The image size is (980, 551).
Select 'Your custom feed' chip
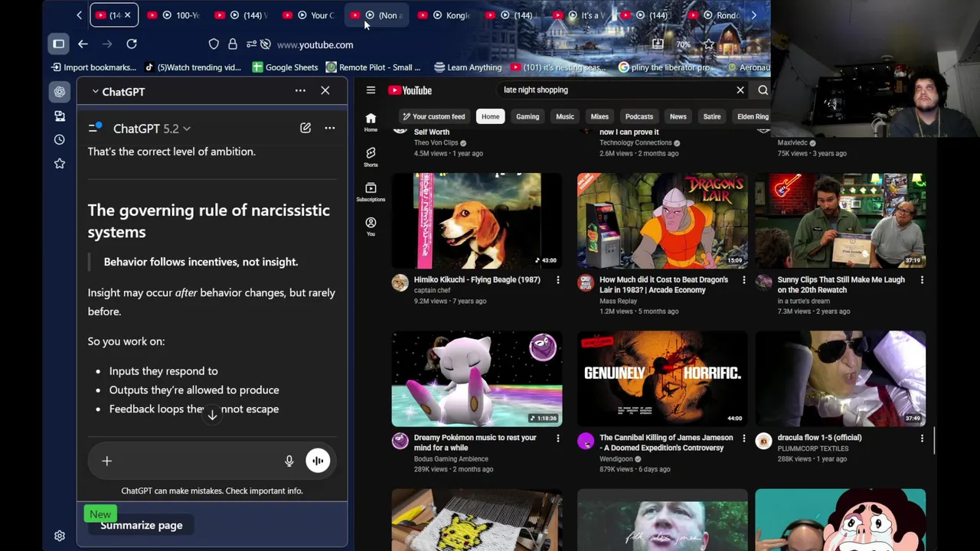click(x=433, y=116)
